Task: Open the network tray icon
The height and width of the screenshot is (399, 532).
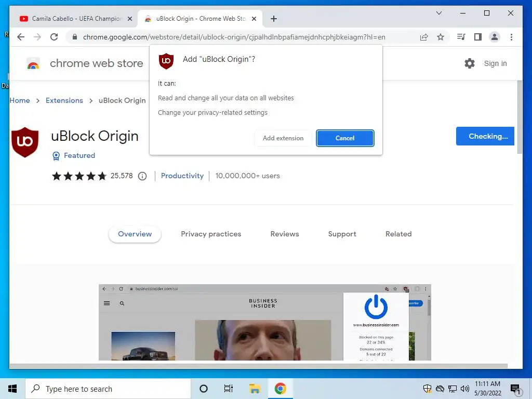Action: tap(453, 389)
